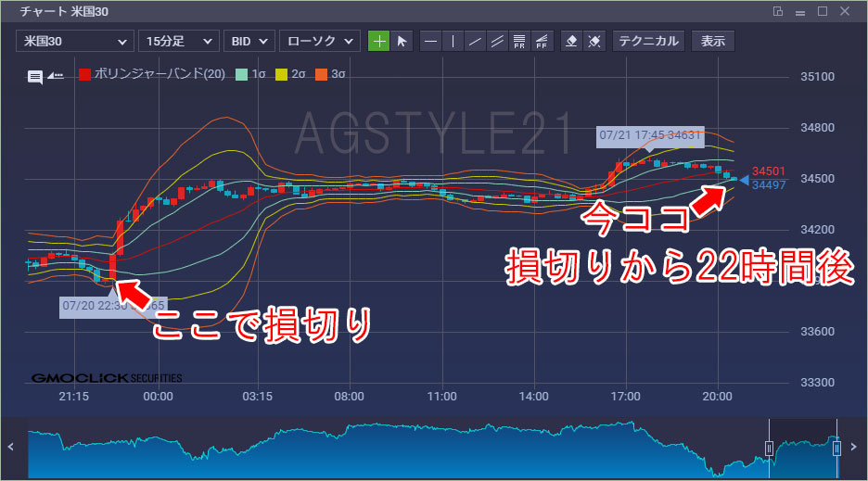Click the blue overview mini chart area
The width and height of the screenshot is (868, 481).
click(x=432, y=449)
